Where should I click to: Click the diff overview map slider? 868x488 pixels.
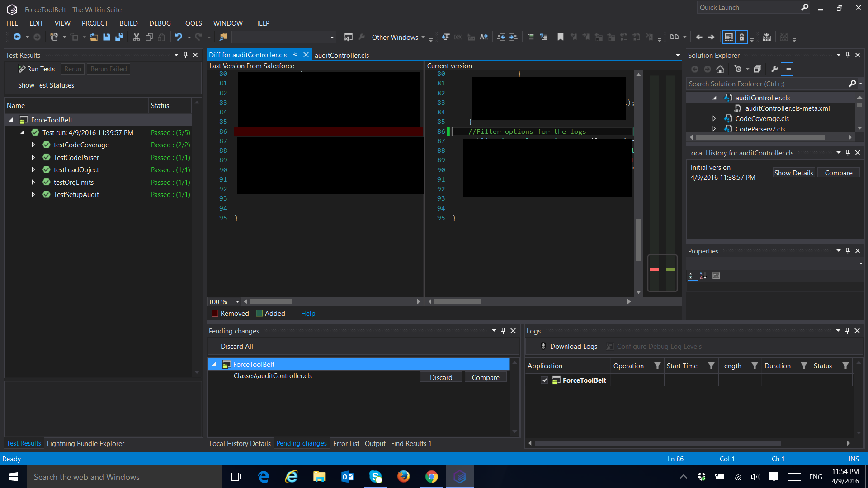[x=662, y=272]
